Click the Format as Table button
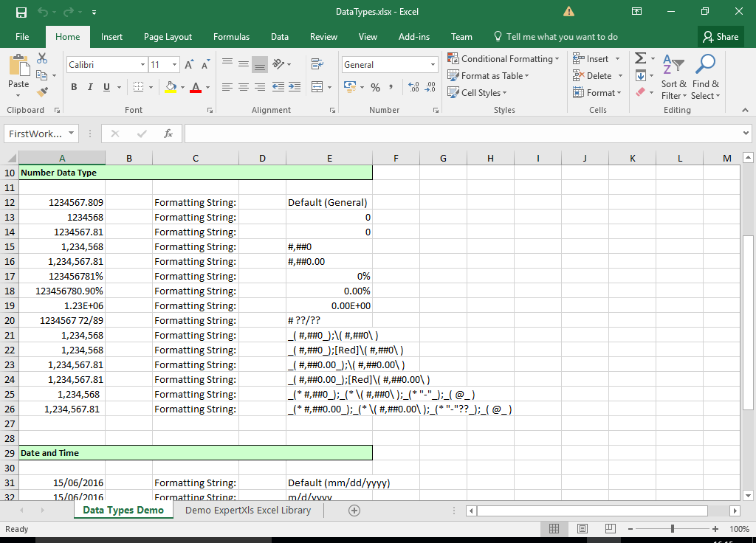The height and width of the screenshot is (543, 756). [x=489, y=75]
